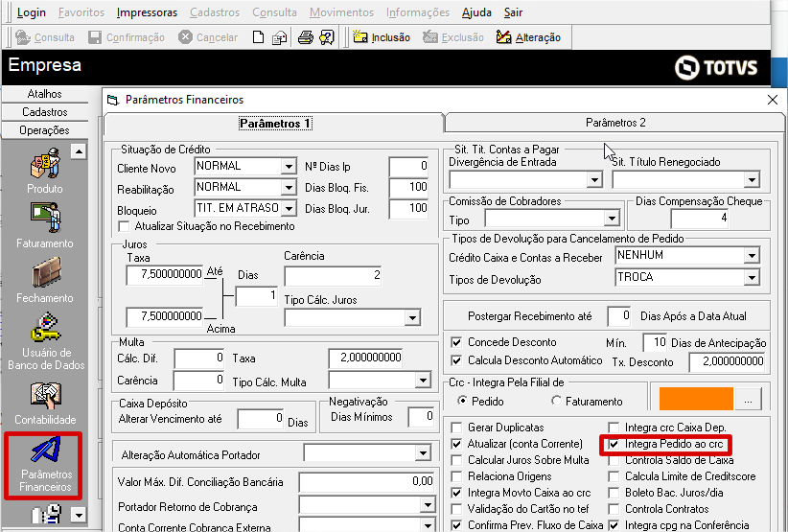Open the Sit. Título Renegociado dropdown

pos(752,179)
